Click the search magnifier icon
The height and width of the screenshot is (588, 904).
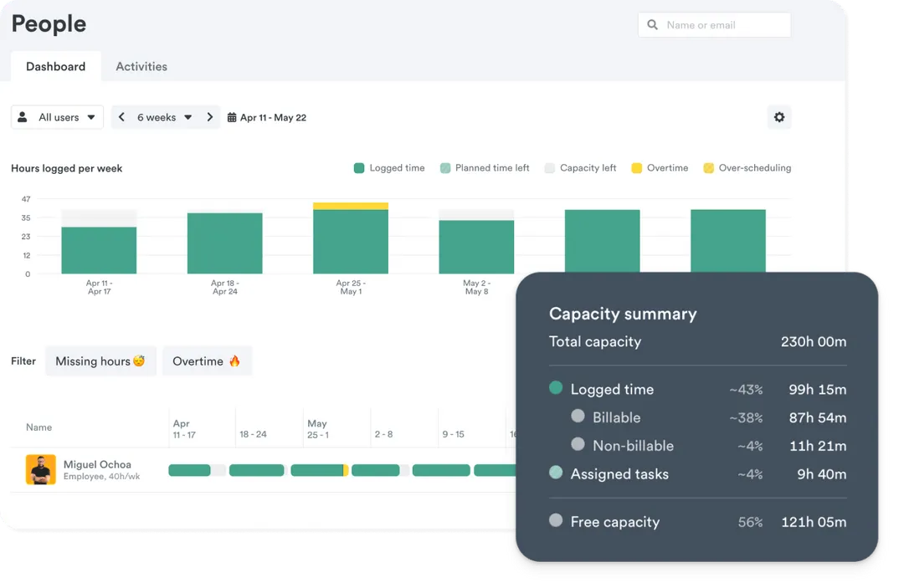(653, 25)
